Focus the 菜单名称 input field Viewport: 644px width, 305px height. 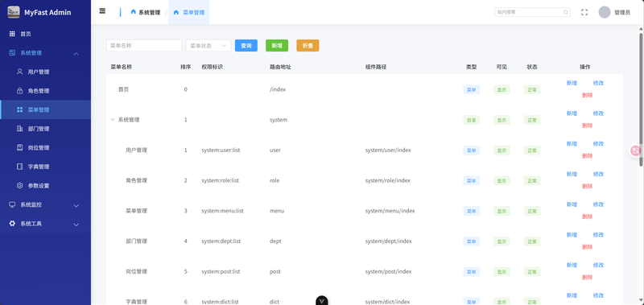(x=144, y=46)
